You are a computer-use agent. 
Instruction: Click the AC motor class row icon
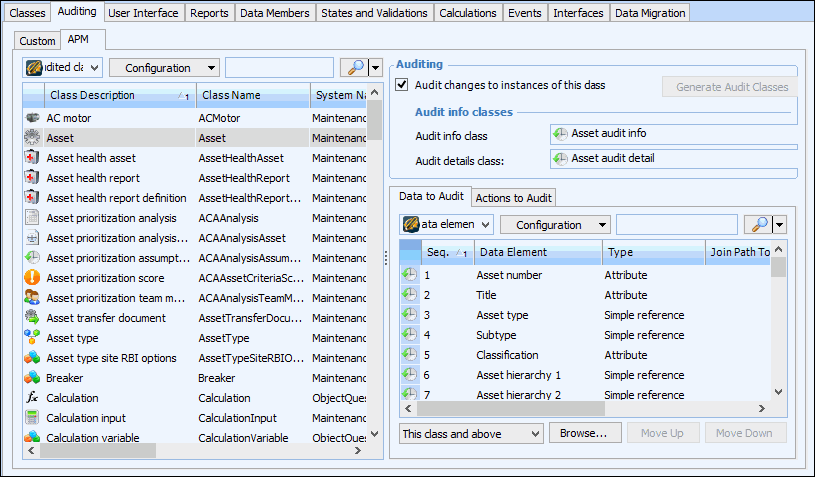coord(32,118)
